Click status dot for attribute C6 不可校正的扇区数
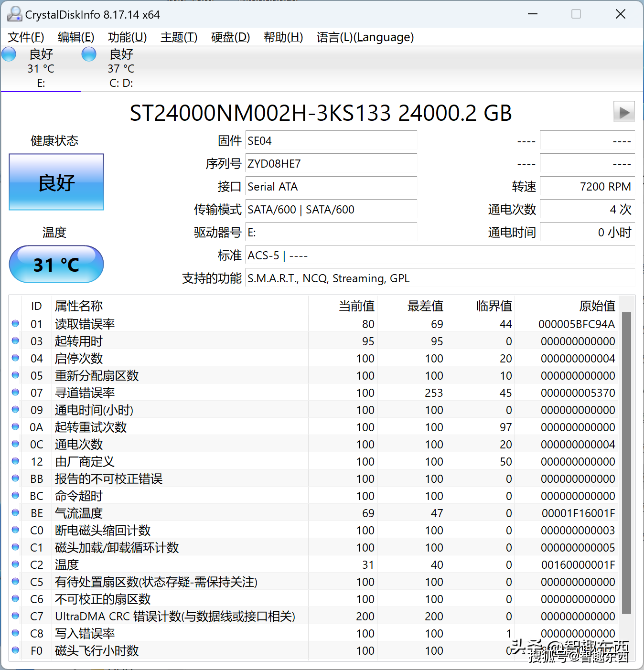This screenshot has width=644, height=670. coord(15,599)
